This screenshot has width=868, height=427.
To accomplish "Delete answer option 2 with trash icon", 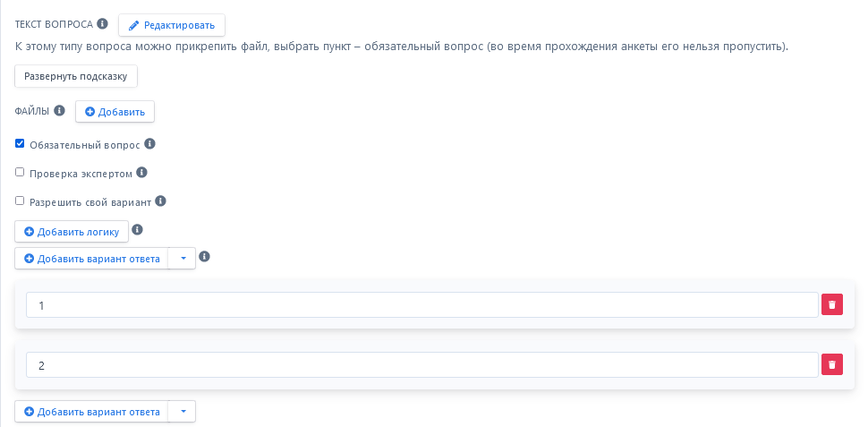I will (x=832, y=364).
